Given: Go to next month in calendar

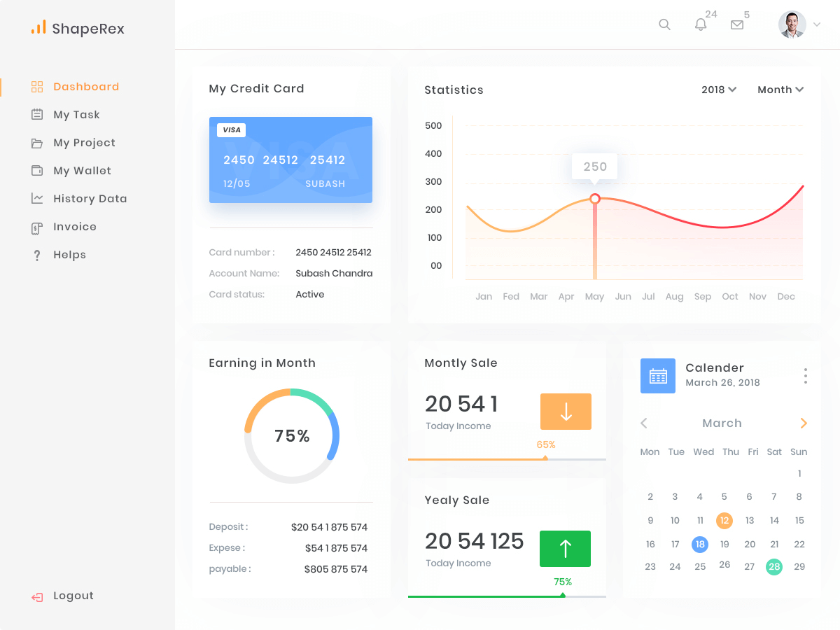Looking at the screenshot, I should [804, 423].
